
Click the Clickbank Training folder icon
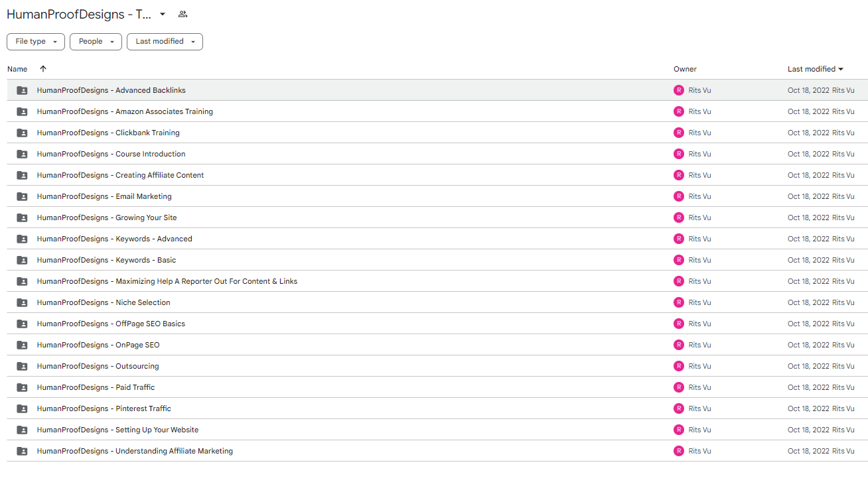click(x=22, y=133)
